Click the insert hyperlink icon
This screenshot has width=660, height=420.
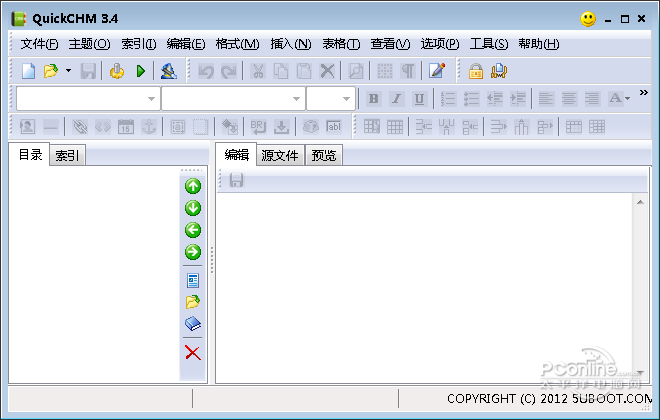(x=80, y=127)
